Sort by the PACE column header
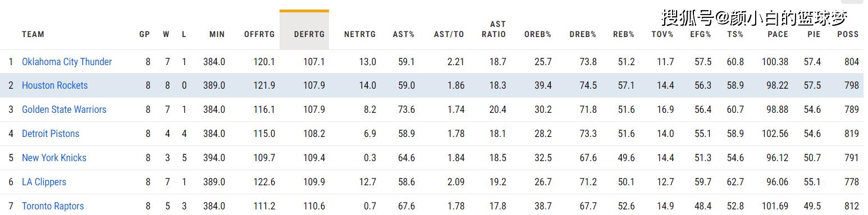This screenshot has width=868, height=215. (778, 34)
